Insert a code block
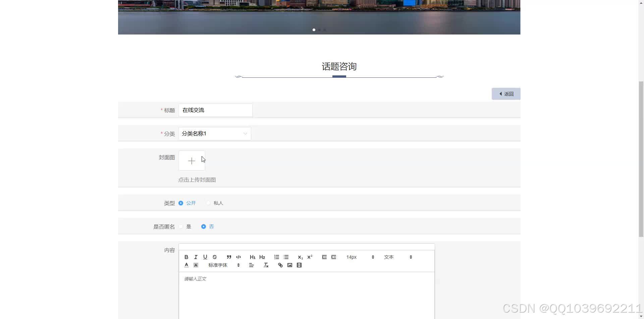This screenshot has width=644, height=319. (238, 257)
